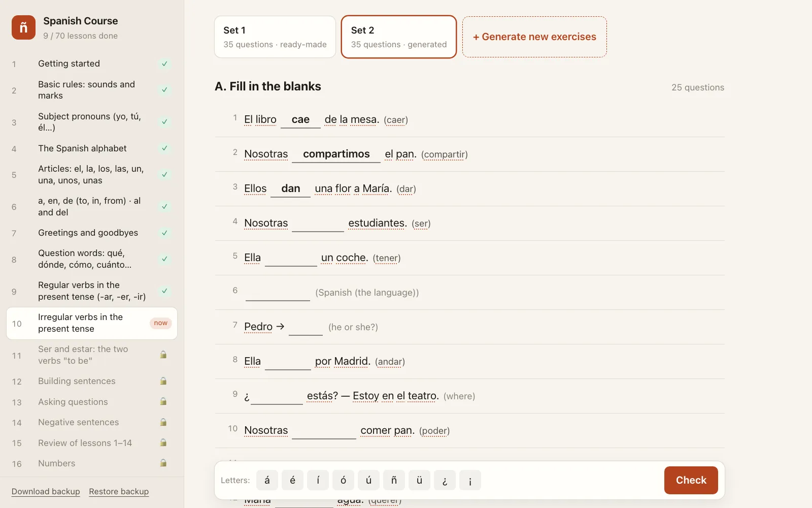Image resolution: width=812 pixels, height=508 pixels.
Task: Click the blank for question 6 Spanish language
Action: coord(278,293)
